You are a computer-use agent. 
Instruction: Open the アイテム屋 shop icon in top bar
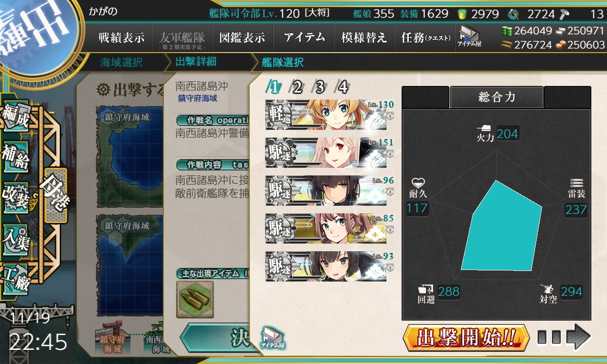[470, 37]
